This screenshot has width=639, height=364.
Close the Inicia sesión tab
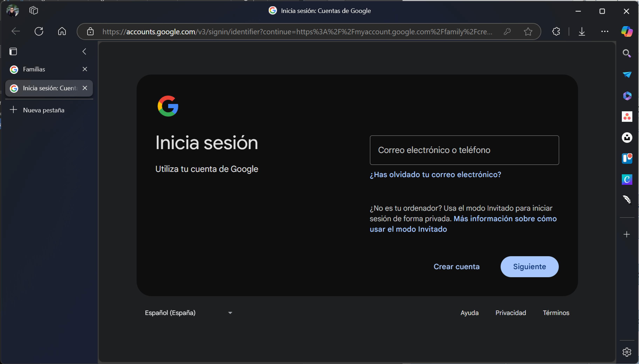tap(85, 88)
